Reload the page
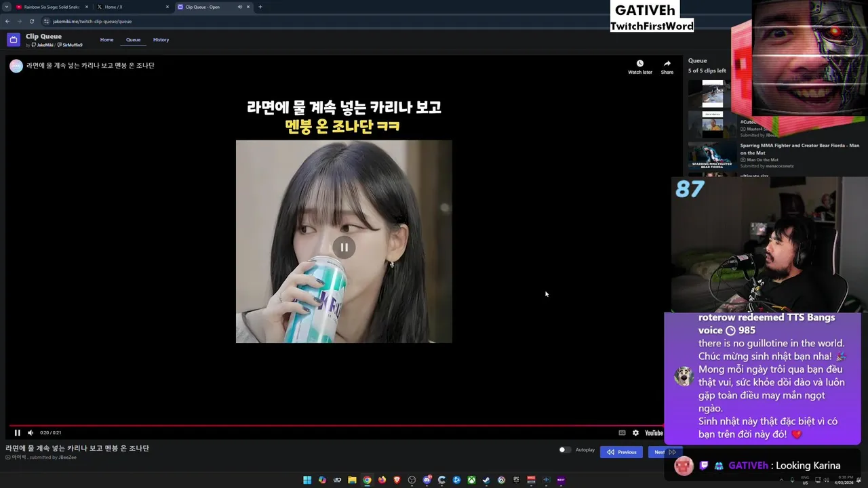The image size is (868, 488). (x=31, y=21)
